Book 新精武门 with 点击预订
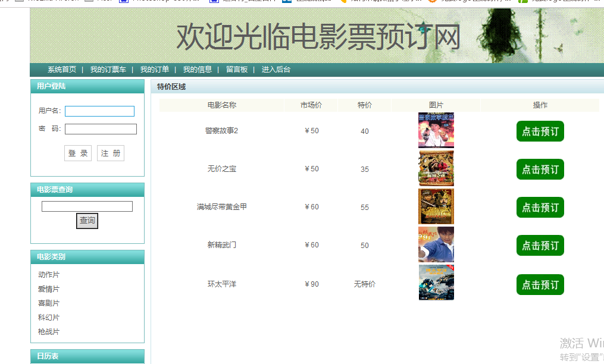This screenshot has width=604, height=364. tap(540, 246)
